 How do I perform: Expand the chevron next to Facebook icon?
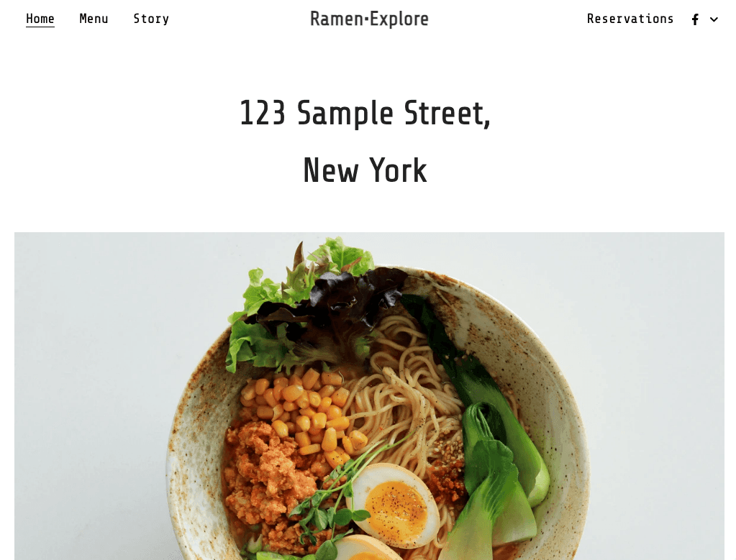coord(714,19)
